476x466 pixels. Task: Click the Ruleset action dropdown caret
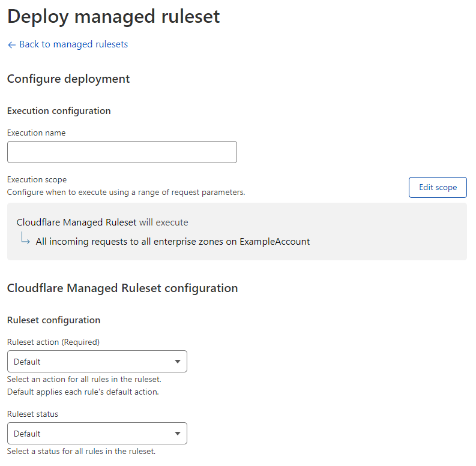[x=177, y=362]
